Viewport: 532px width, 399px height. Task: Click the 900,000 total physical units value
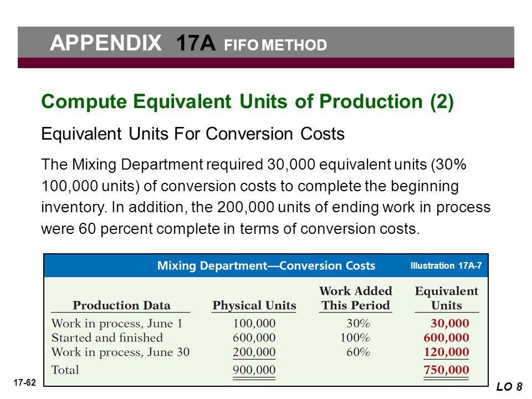[x=254, y=370]
